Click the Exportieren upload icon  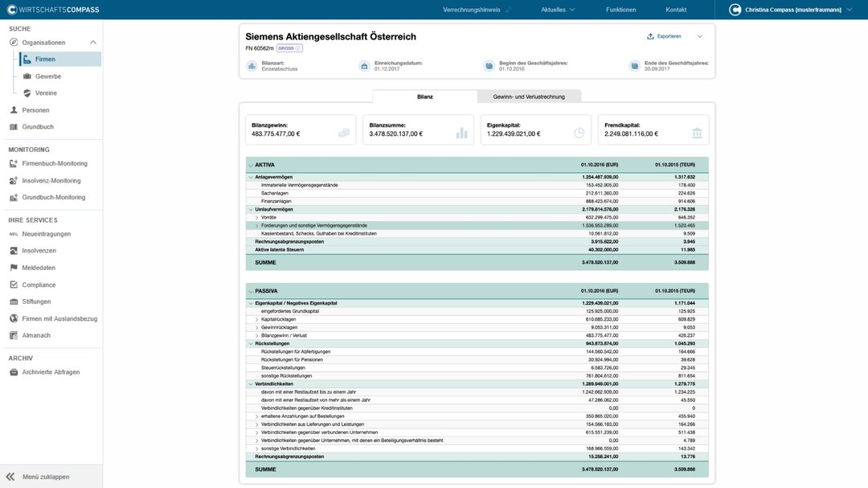[x=650, y=36]
